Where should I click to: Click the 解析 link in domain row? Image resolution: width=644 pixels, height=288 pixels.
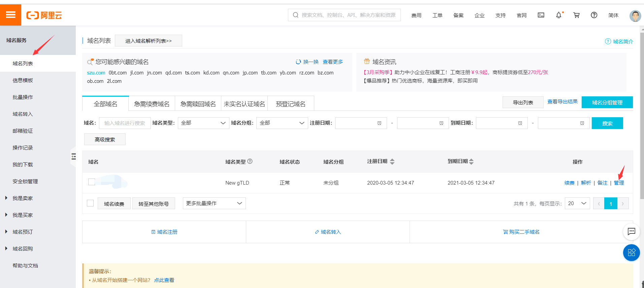pyautogui.click(x=586, y=183)
